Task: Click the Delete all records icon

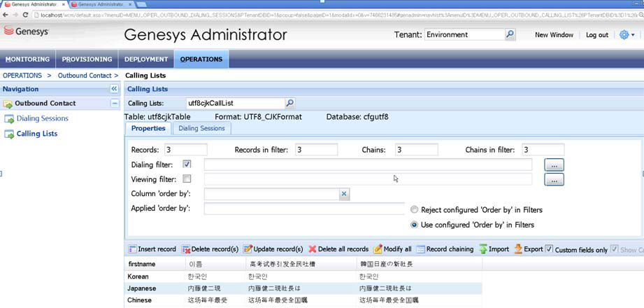Action: pos(313,249)
